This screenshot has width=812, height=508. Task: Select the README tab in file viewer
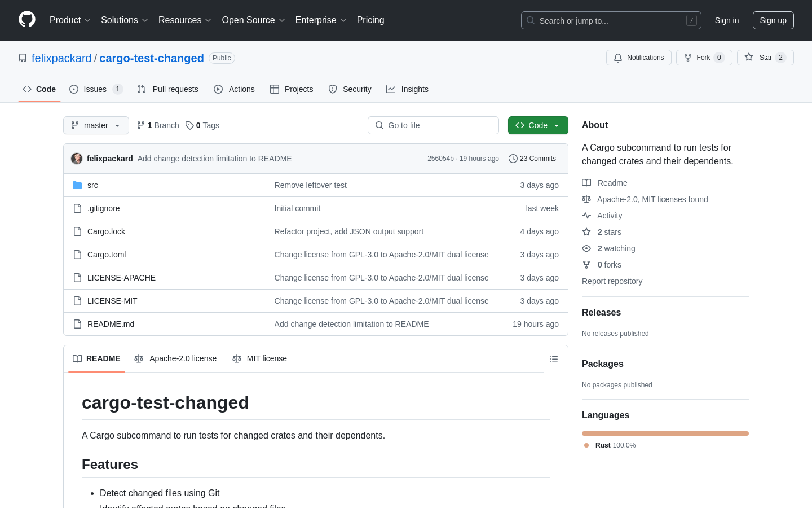[x=96, y=359]
